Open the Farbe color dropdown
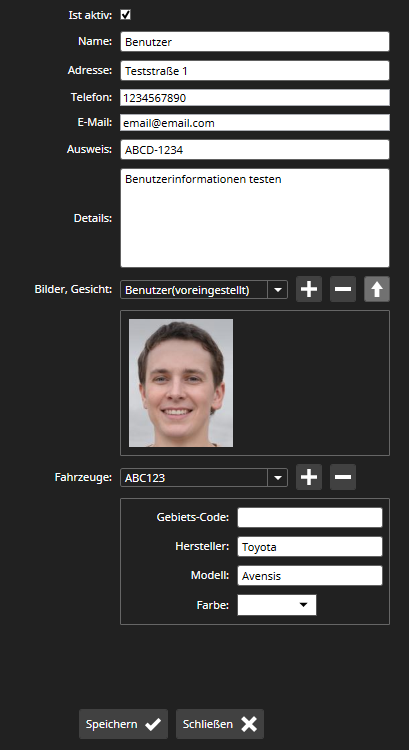Image resolution: width=409 pixels, height=750 pixels. coord(277,605)
